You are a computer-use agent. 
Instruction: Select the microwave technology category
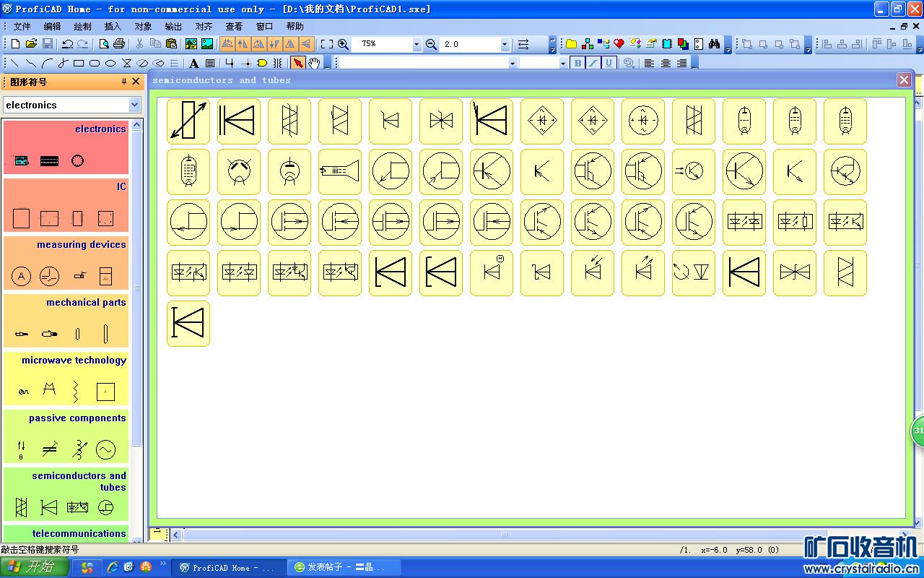pyautogui.click(x=66, y=378)
